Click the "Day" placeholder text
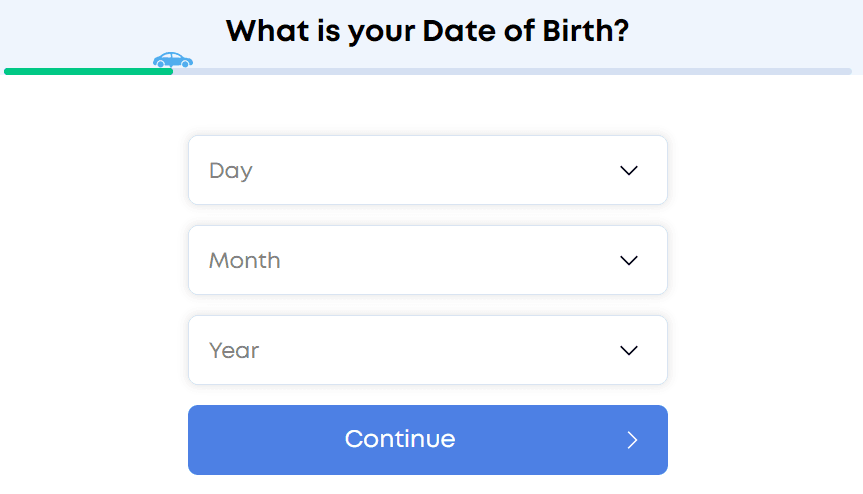863x494 pixels. pos(230,171)
